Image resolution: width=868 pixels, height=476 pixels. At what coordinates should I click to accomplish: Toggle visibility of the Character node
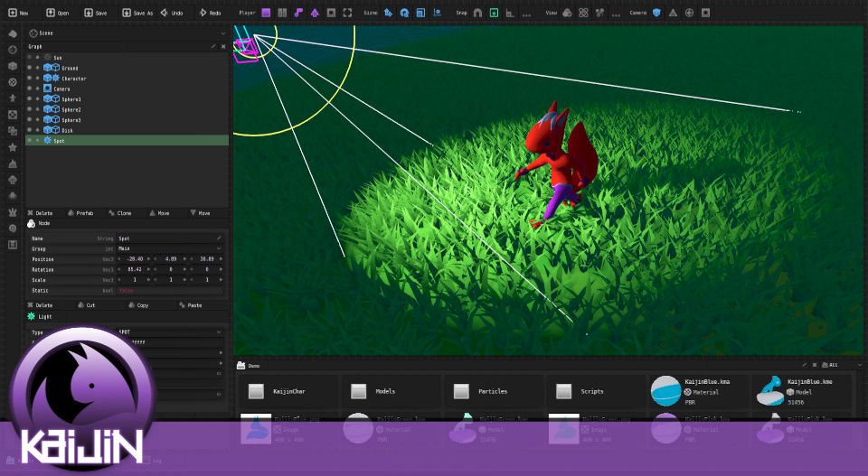(29, 78)
